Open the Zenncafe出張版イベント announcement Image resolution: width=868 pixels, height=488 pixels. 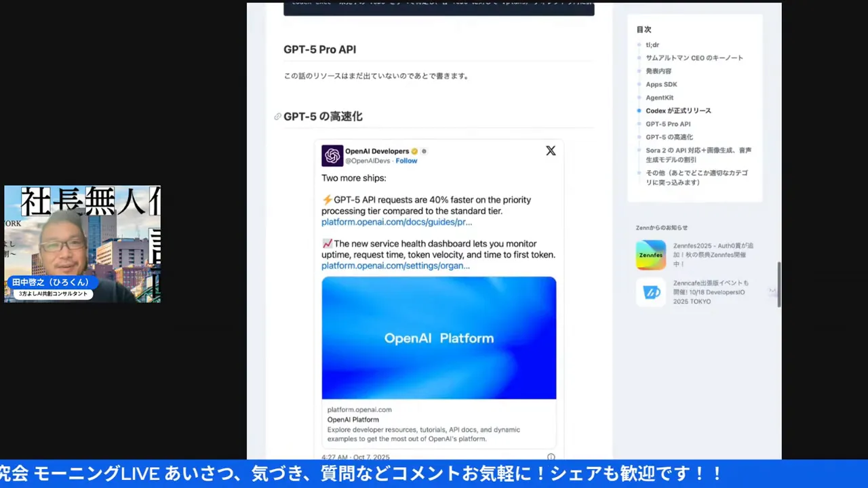click(x=711, y=292)
